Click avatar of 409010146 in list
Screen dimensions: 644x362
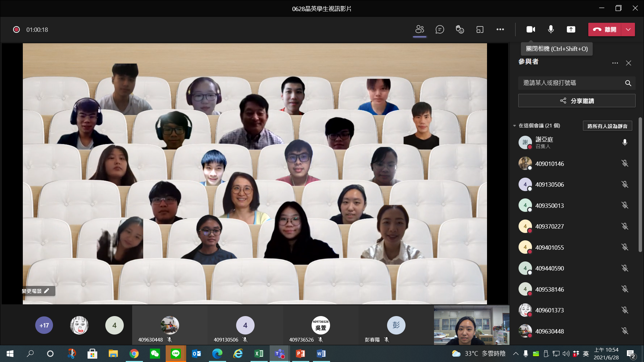tap(525, 164)
